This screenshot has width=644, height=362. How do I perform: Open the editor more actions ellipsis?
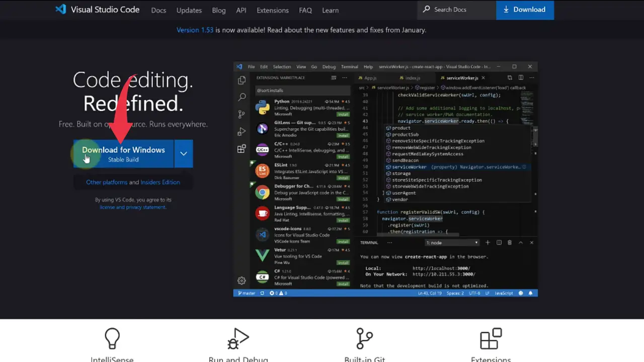tap(531, 77)
